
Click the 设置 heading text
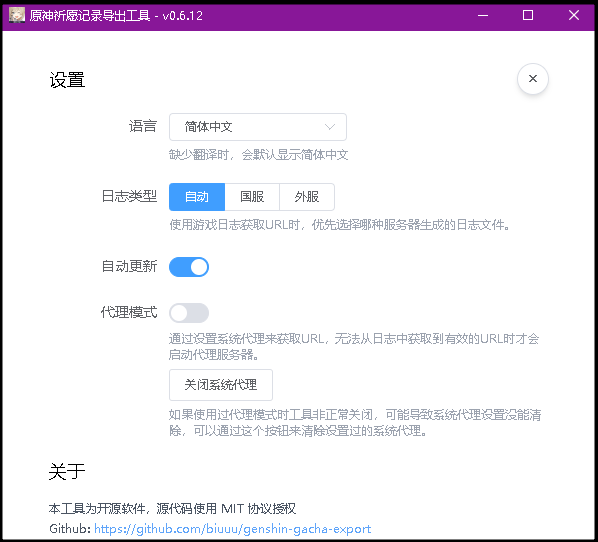[x=67, y=80]
